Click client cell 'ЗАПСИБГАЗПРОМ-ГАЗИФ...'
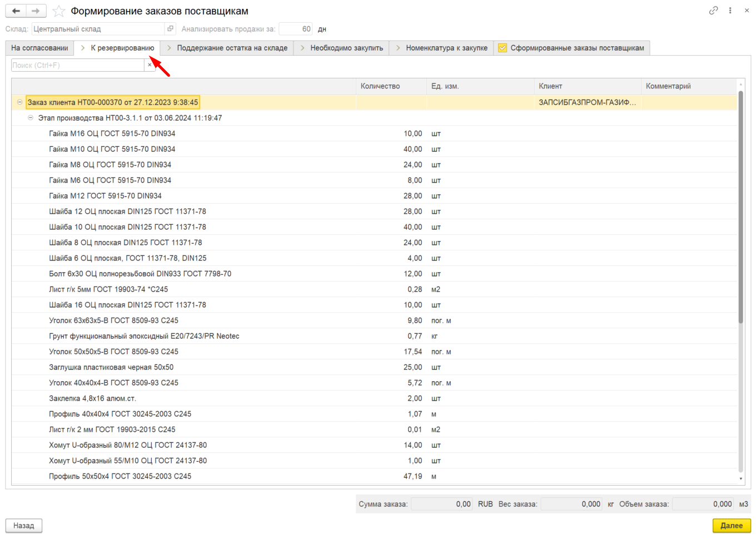Viewport: 756px width, 538px height. pos(588,102)
